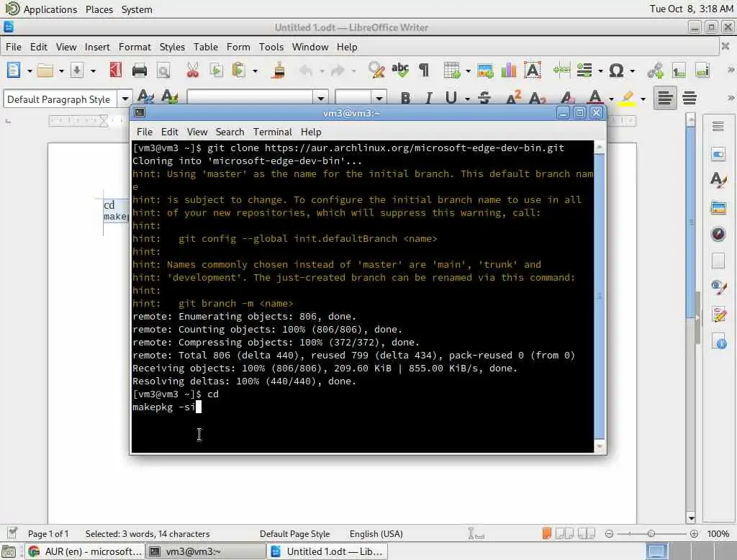Click the Insert Chart icon

pyautogui.click(x=509, y=71)
